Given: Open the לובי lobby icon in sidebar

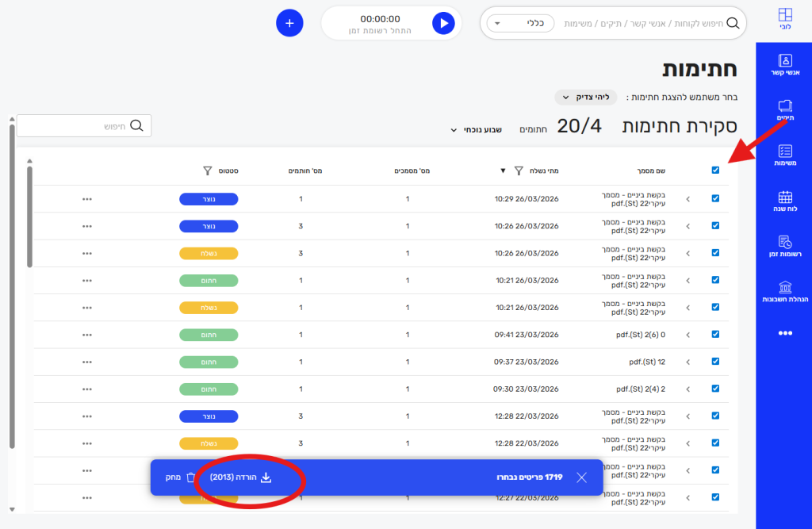Looking at the screenshot, I should coord(784,18).
